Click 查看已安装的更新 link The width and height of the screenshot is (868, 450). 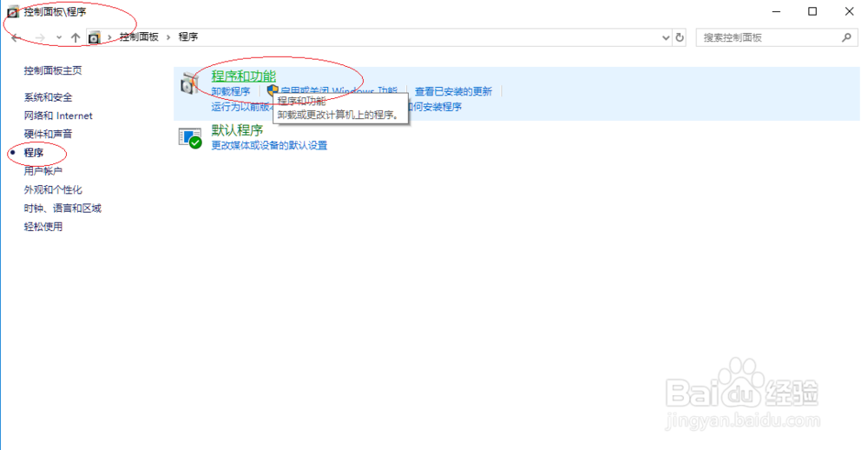[x=453, y=91]
